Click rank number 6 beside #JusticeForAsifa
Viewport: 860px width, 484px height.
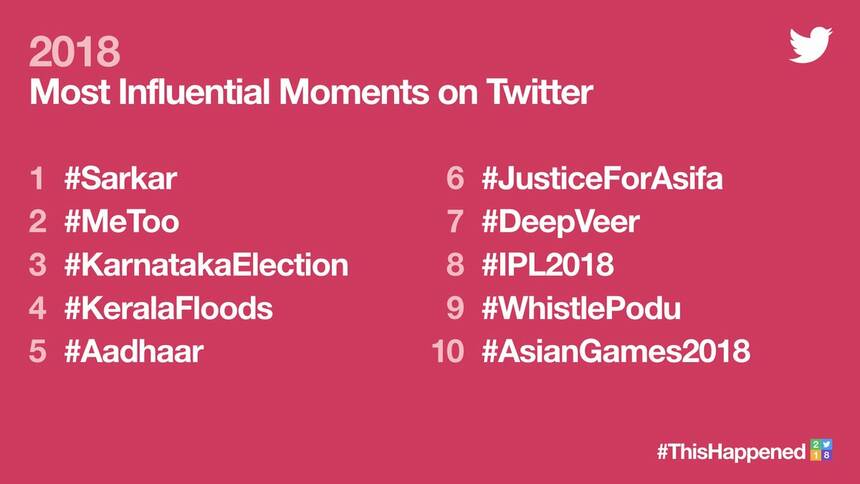click(455, 180)
